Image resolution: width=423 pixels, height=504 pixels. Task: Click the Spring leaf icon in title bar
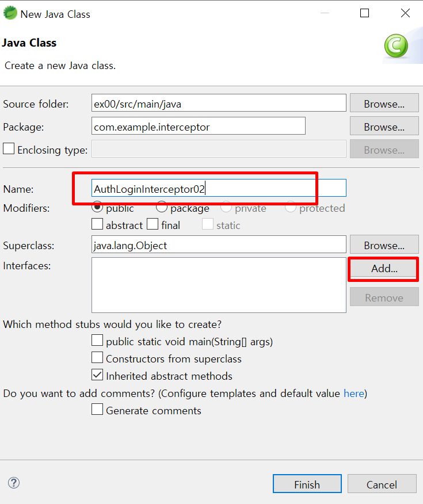pyautogui.click(x=10, y=13)
